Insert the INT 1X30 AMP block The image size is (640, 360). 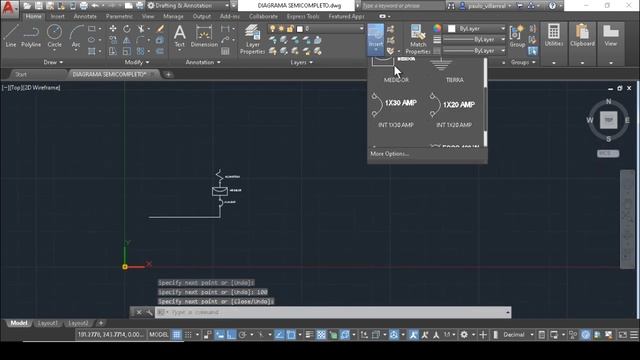[396, 110]
